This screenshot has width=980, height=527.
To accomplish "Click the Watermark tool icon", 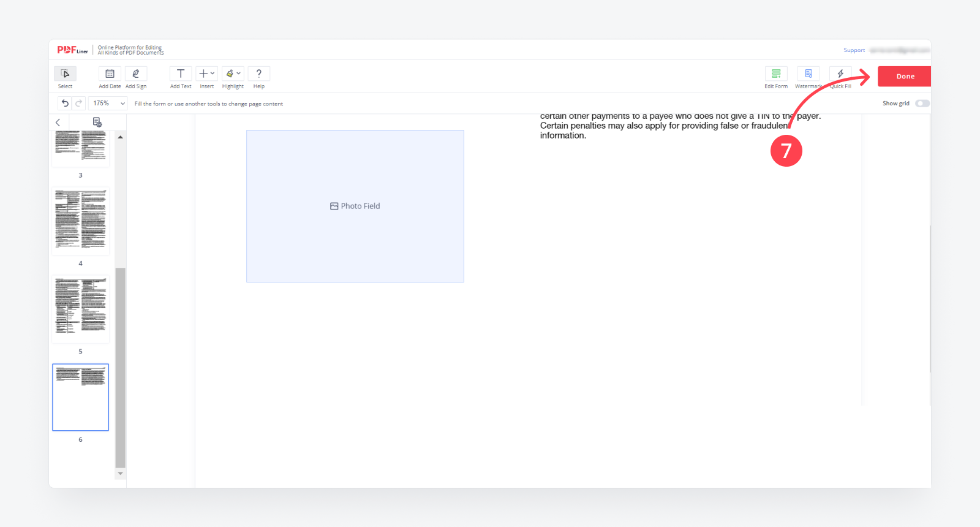I will point(808,74).
